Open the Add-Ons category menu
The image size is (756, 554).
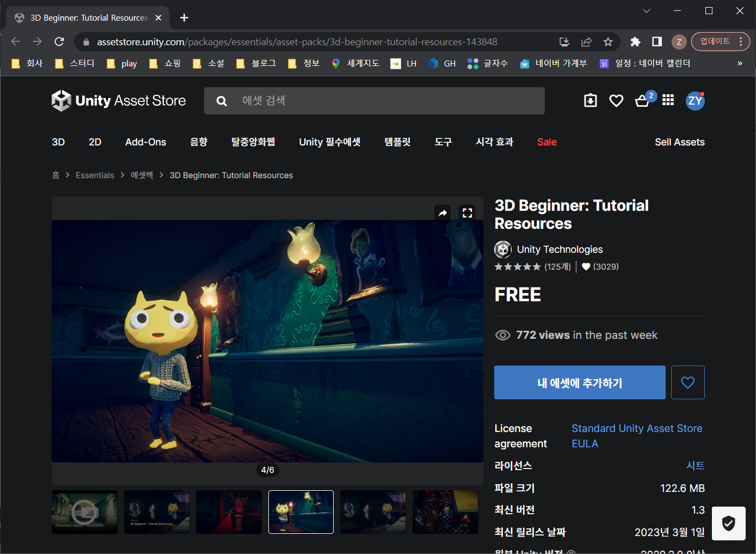coord(146,142)
